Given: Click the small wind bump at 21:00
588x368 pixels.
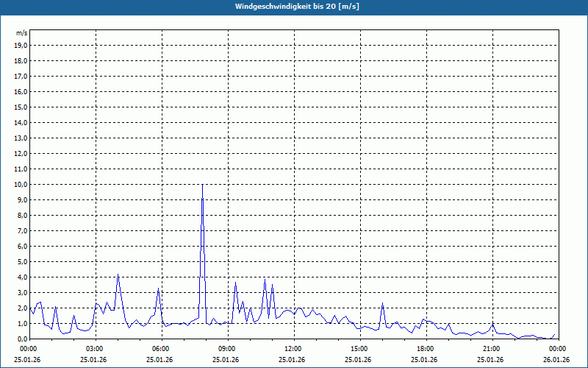Looking at the screenshot, I should 493,325.
